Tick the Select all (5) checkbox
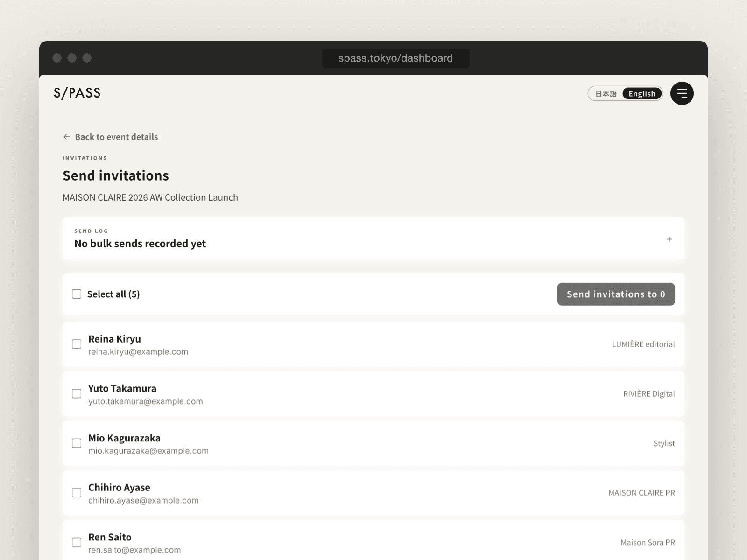Viewport: 747px width, 560px height. click(77, 294)
